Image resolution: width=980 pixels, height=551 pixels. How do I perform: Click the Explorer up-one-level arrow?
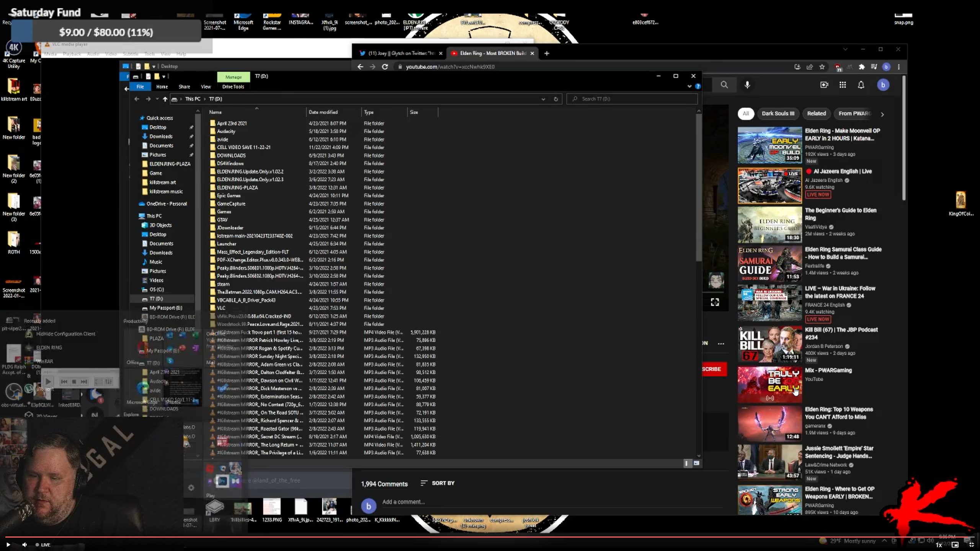(x=165, y=99)
